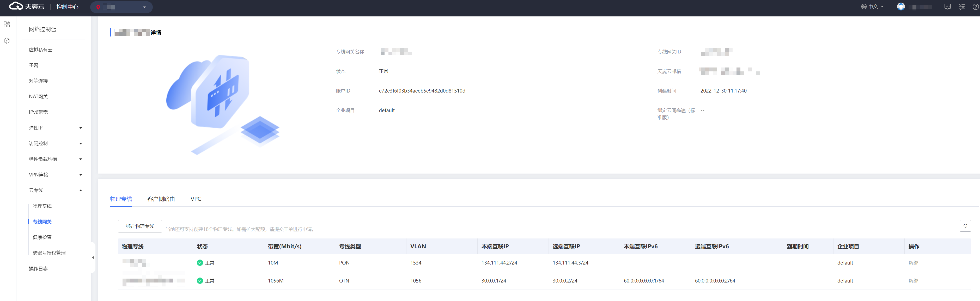
Task: Open 控制中心 in the top bar
Action: coord(67,7)
